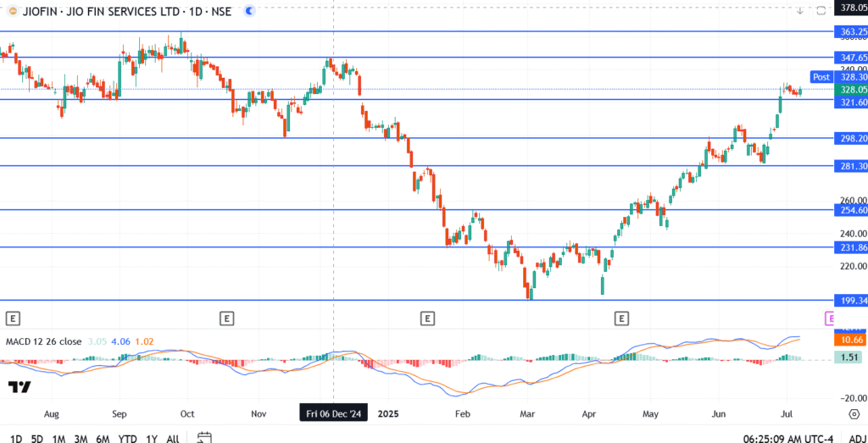The width and height of the screenshot is (868, 443).
Task: Click the JIOFIN symbol logo icon
Action: (9, 12)
